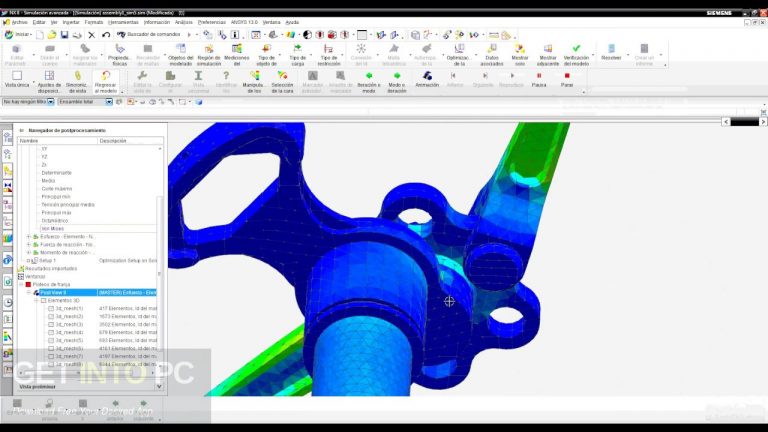The image size is (768, 432).
Task: Expand Esfuerzo - Elemento node
Action: point(28,237)
